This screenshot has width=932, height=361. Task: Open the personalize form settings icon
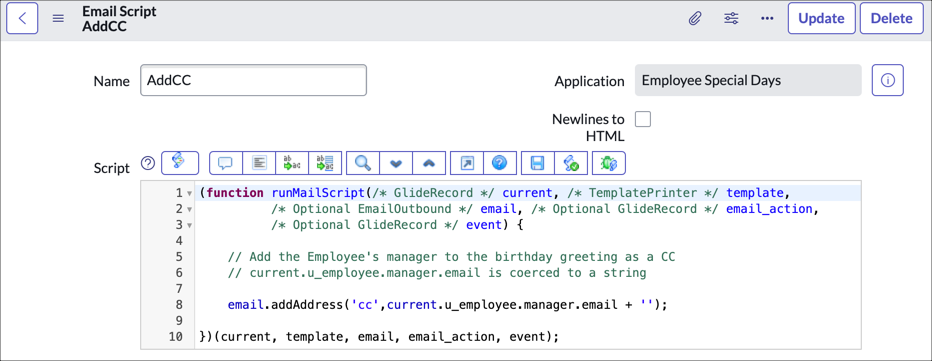click(x=731, y=18)
